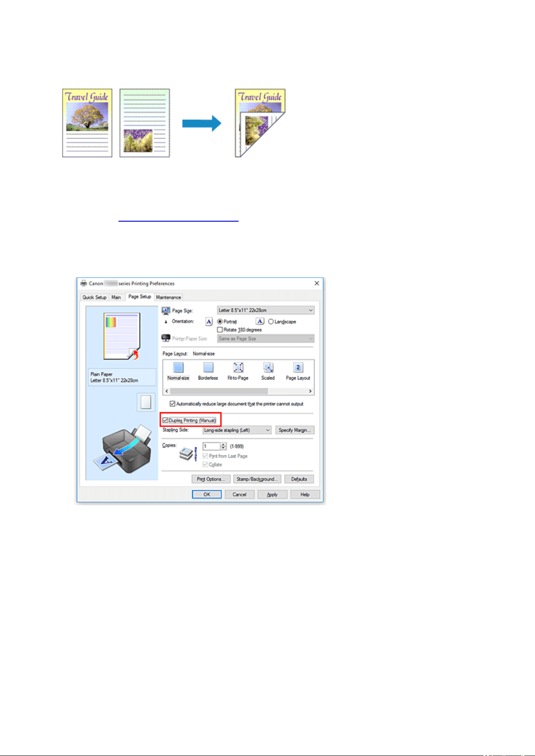Confirm with the OK button
Image resolution: width=535 pixels, height=756 pixels.
(207, 494)
